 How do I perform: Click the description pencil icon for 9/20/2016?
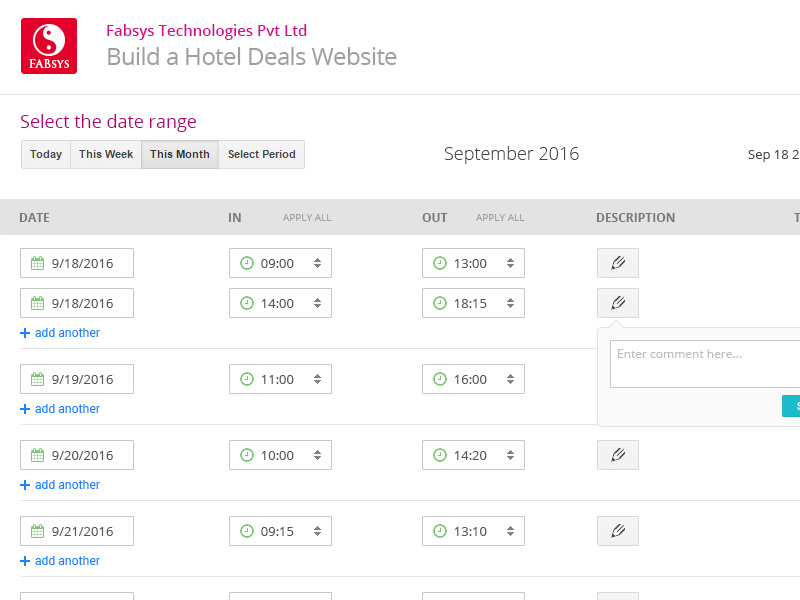(x=617, y=455)
